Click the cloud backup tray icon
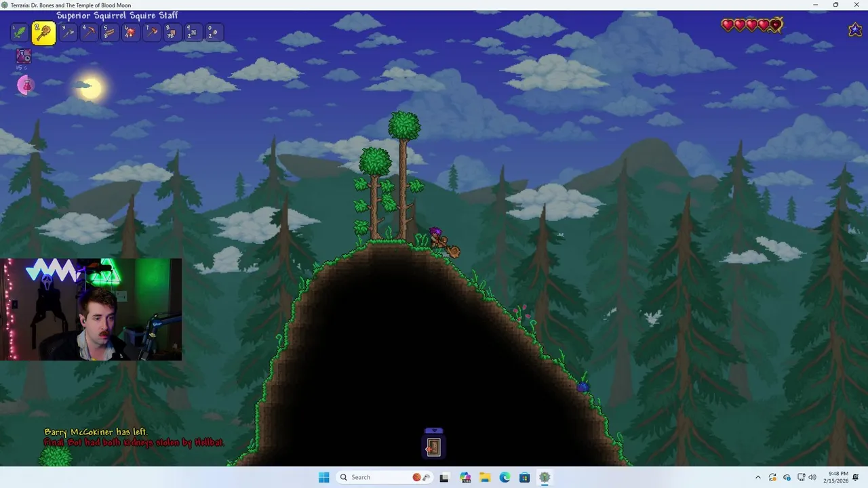Image resolution: width=868 pixels, height=488 pixels. (787, 477)
